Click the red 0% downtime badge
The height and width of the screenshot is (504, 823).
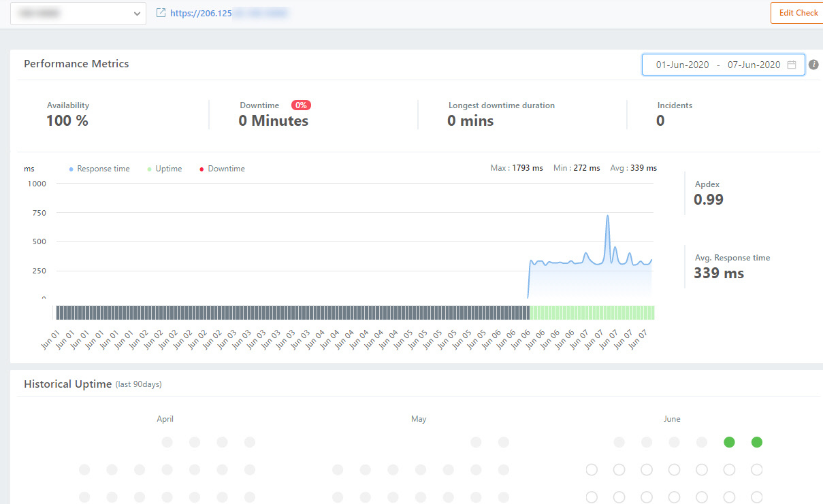(301, 105)
